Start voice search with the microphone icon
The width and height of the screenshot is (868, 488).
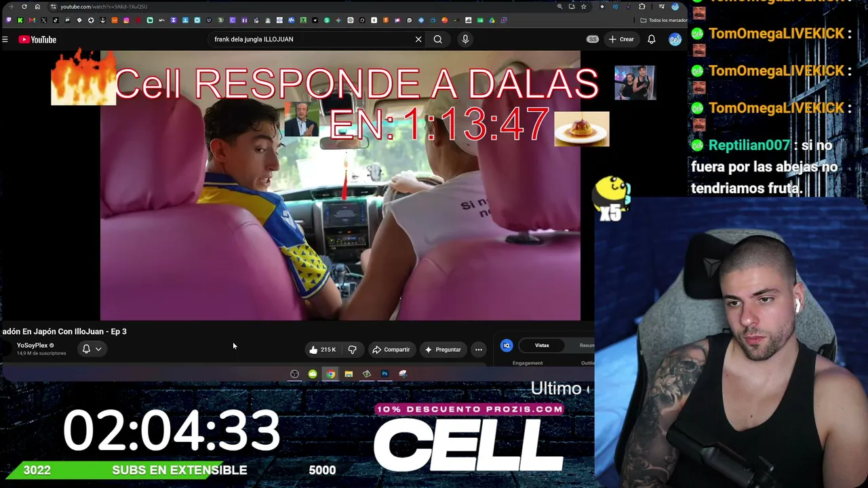click(x=465, y=39)
